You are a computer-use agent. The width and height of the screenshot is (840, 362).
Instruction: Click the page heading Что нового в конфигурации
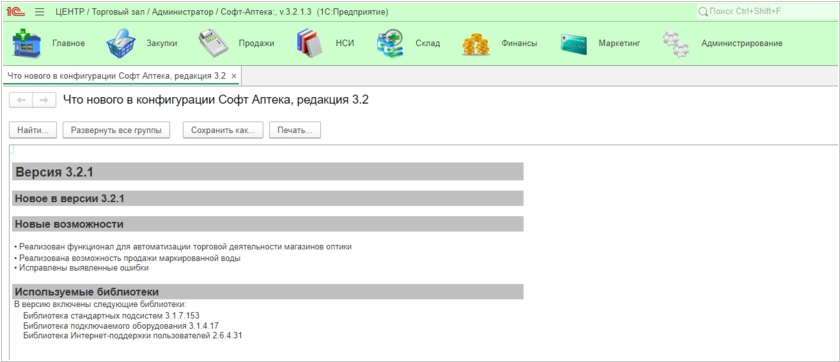(x=216, y=100)
